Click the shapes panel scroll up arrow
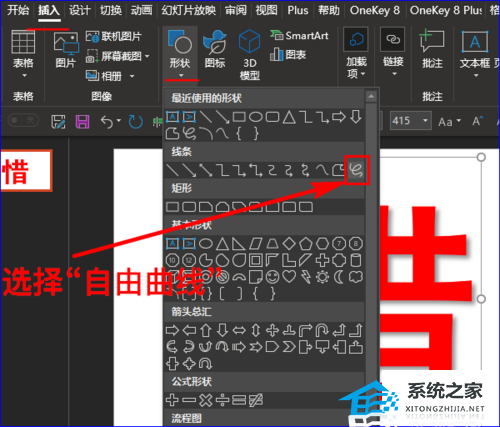The image size is (500, 427). coord(371,97)
